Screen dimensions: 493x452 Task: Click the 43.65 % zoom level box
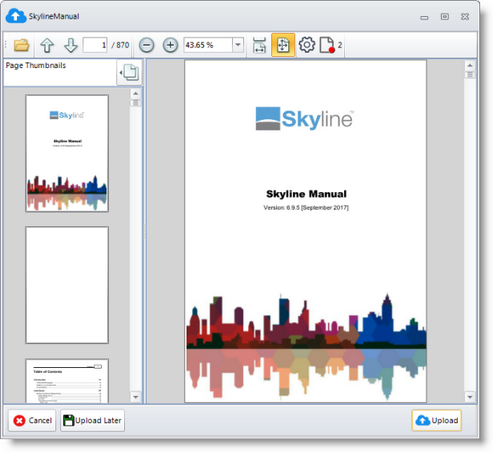(208, 45)
